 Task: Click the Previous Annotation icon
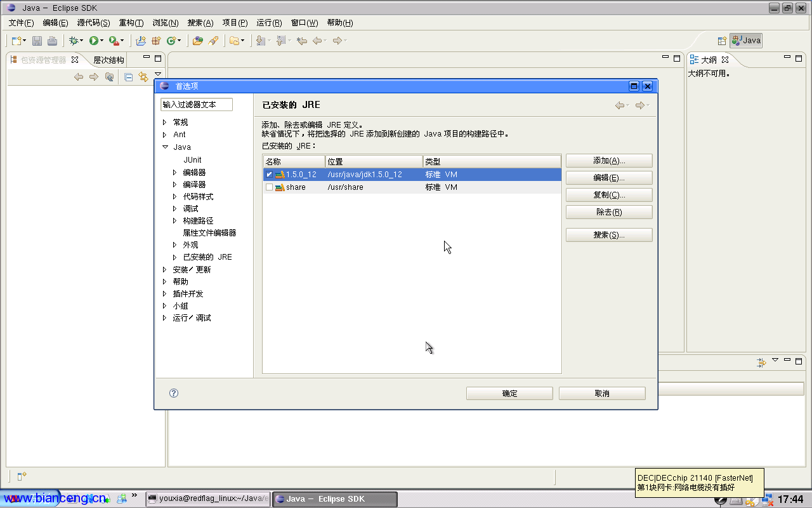(280, 41)
